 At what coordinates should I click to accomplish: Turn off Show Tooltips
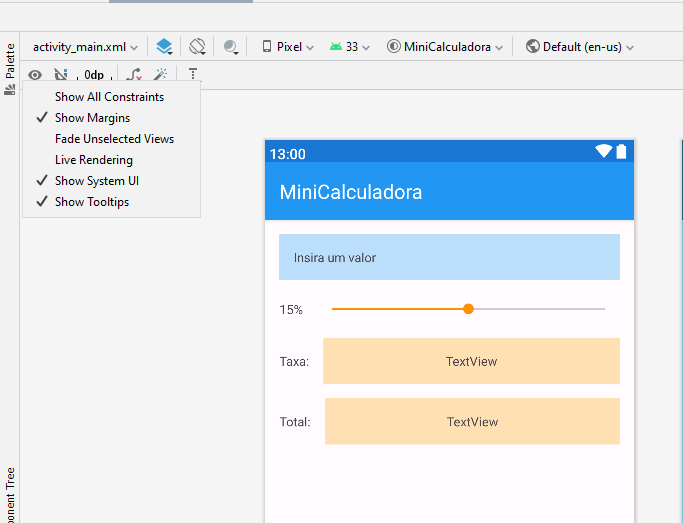pos(91,202)
